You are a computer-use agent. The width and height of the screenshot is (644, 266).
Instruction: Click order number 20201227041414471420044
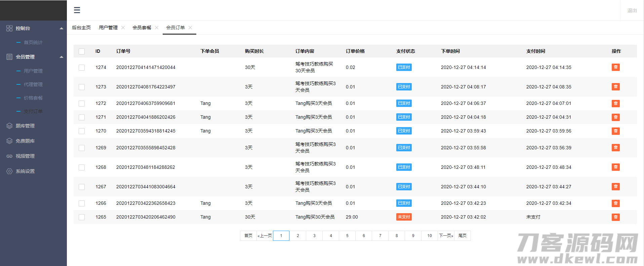(x=146, y=67)
